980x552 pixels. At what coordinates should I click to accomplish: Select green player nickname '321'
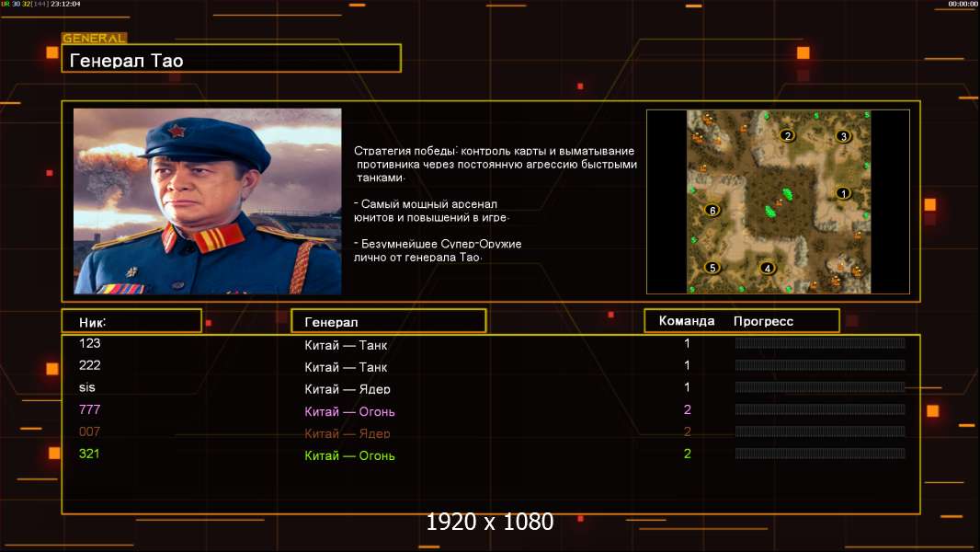(x=89, y=454)
